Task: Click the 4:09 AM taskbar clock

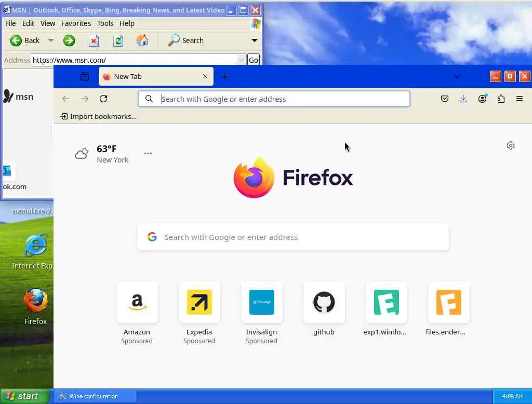Action: (x=512, y=396)
